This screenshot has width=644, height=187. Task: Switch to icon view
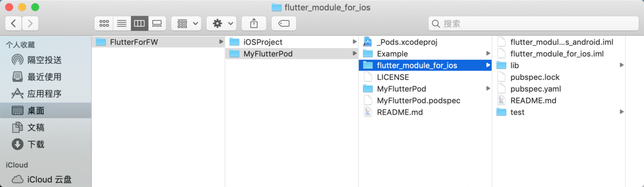(x=104, y=23)
